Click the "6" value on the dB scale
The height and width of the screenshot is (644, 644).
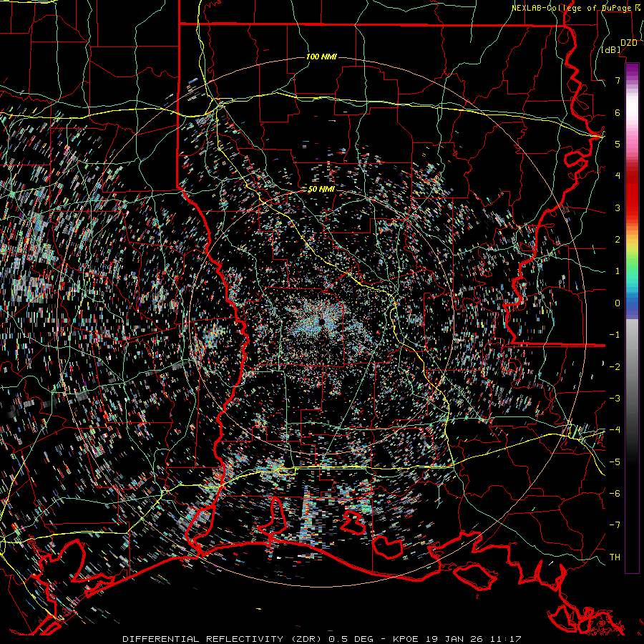(618, 112)
